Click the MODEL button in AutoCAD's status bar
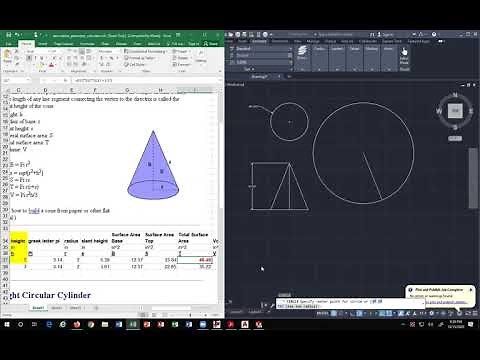 click(x=323, y=313)
